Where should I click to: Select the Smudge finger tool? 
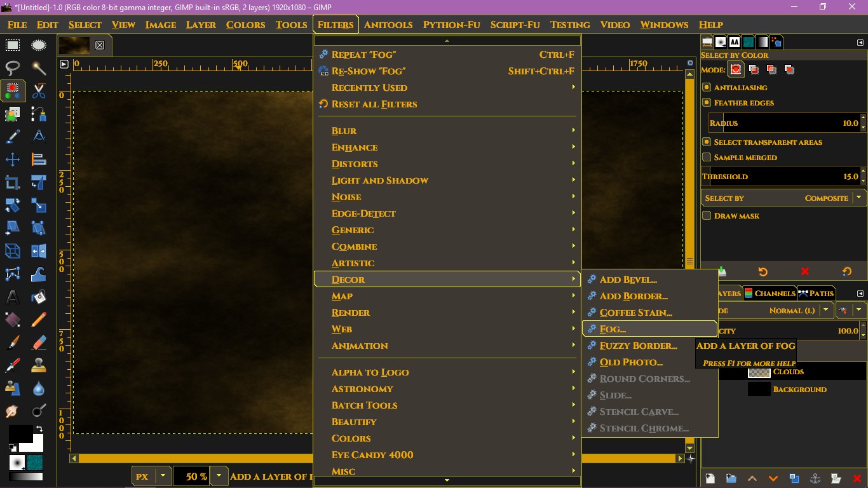tap(13, 411)
